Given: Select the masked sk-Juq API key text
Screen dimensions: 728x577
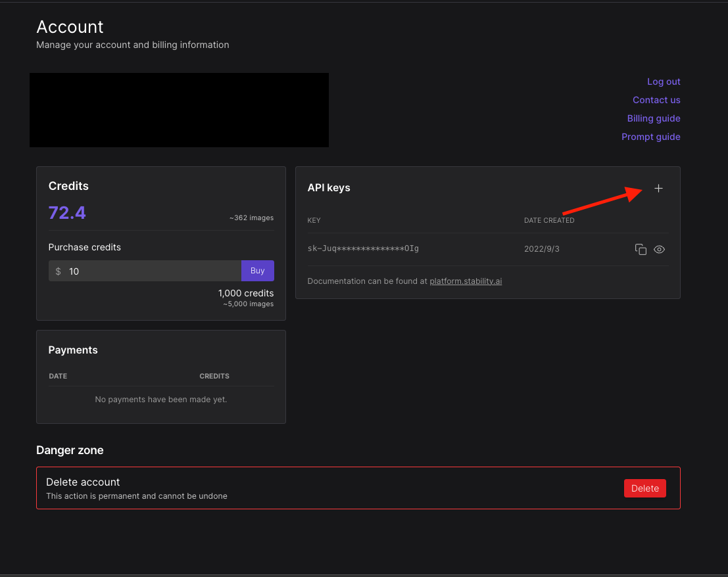Looking at the screenshot, I should coord(363,248).
